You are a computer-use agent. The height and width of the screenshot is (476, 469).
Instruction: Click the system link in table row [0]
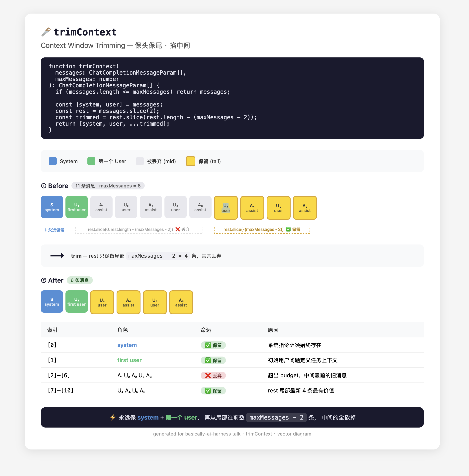pyautogui.click(x=127, y=345)
